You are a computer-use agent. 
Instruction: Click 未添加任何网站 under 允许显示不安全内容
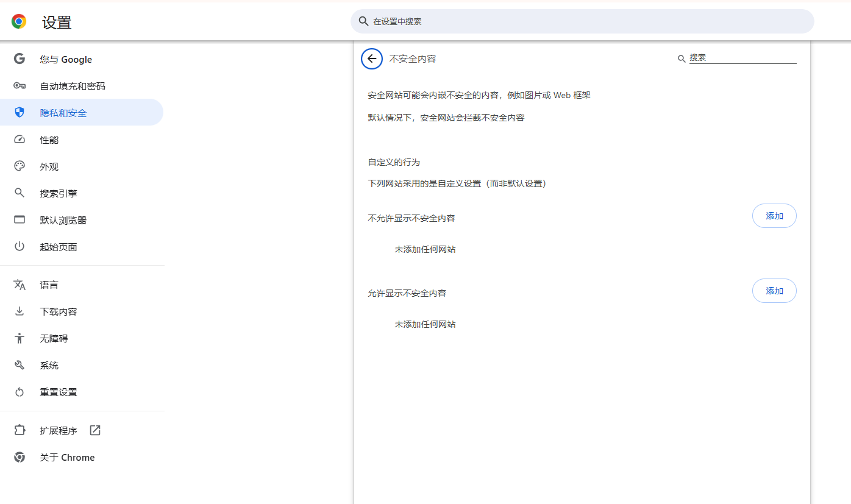(425, 324)
